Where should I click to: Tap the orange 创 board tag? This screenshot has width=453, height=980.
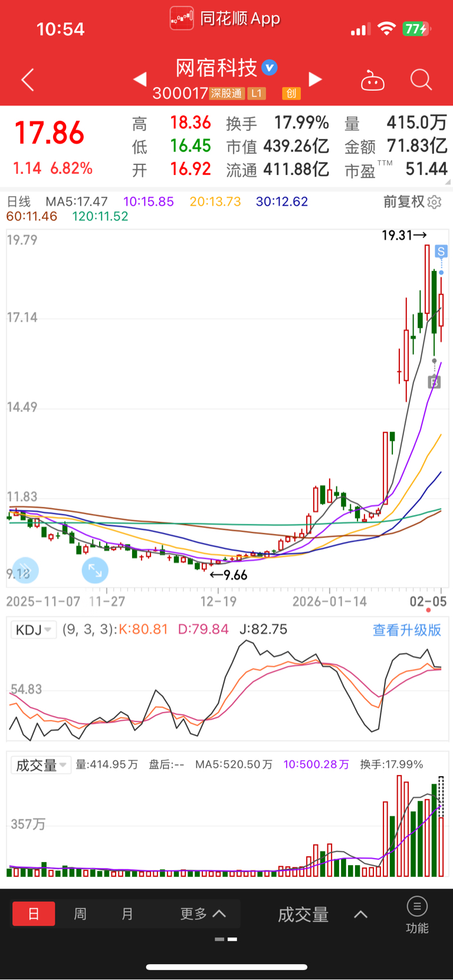pyautogui.click(x=291, y=93)
